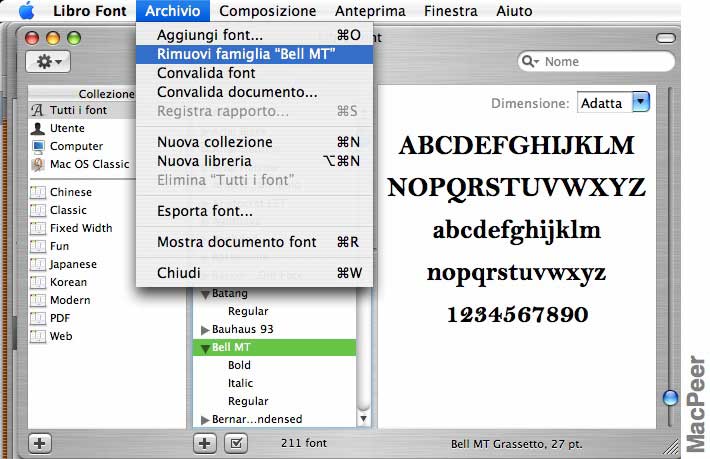
Task: Choose Nuova collezione menu item
Action: coord(254,142)
